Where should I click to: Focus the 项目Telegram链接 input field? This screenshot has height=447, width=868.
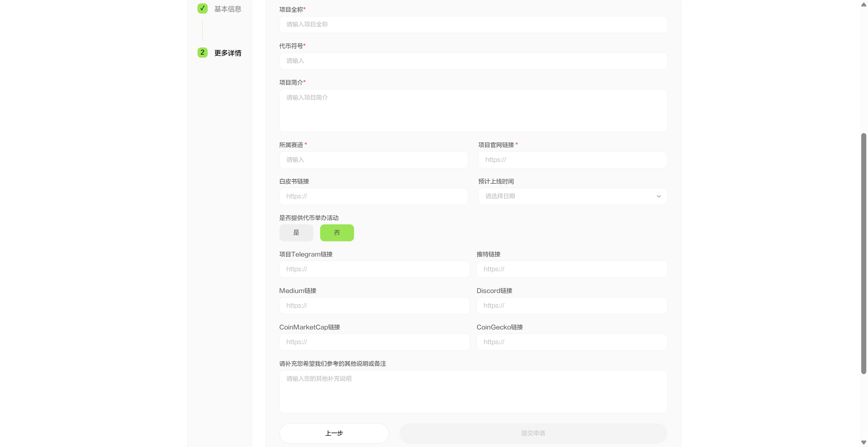point(374,269)
